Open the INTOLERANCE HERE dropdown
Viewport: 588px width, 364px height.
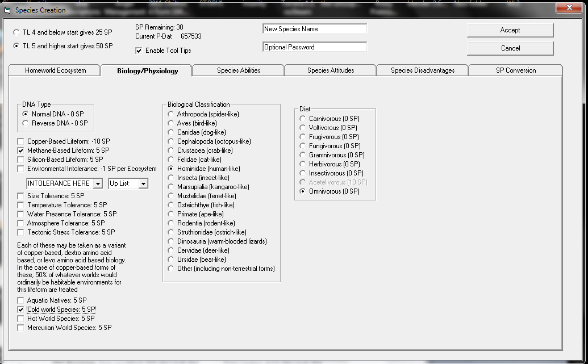pos(98,183)
